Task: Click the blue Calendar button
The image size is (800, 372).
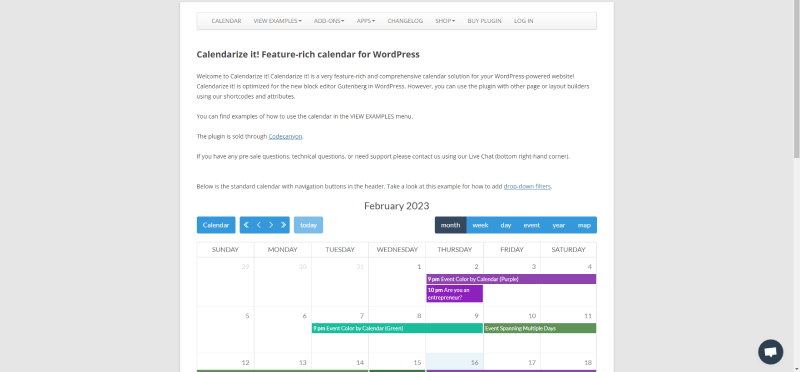Action: 216,225
